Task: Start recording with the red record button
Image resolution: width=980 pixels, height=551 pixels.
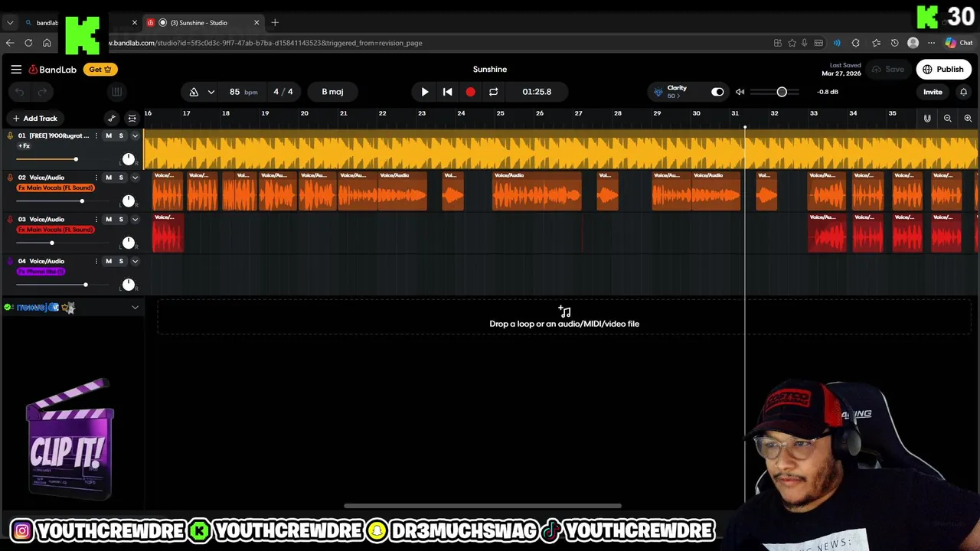Action: pos(470,92)
